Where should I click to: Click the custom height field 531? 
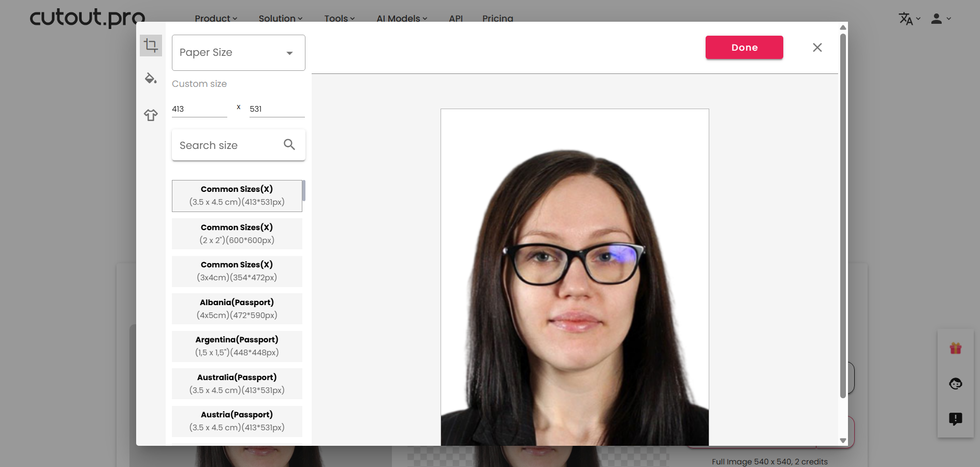pos(277,109)
